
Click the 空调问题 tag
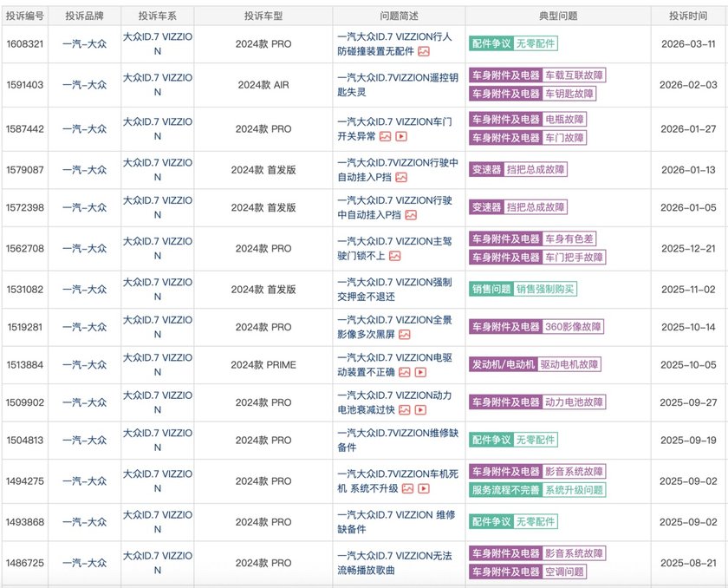[565, 572]
